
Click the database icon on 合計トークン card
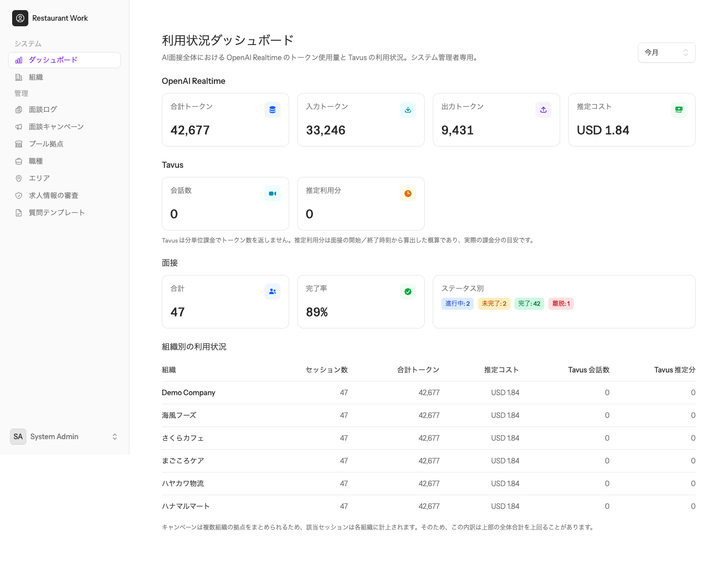pos(272,110)
